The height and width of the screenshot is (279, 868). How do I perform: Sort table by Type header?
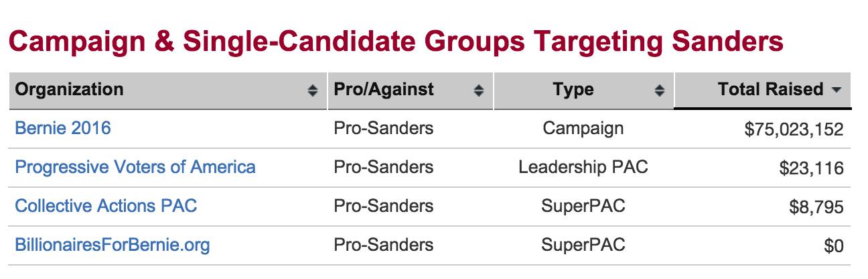(x=573, y=89)
